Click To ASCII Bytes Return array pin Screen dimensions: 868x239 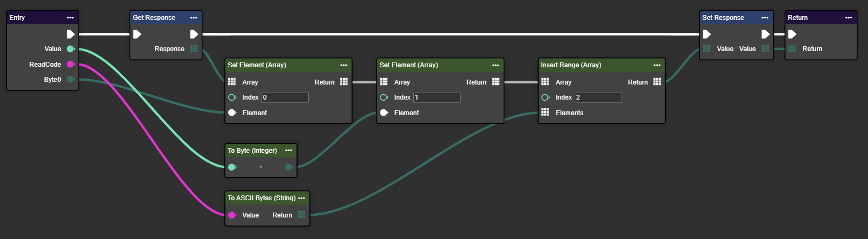click(x=301, y=215)
